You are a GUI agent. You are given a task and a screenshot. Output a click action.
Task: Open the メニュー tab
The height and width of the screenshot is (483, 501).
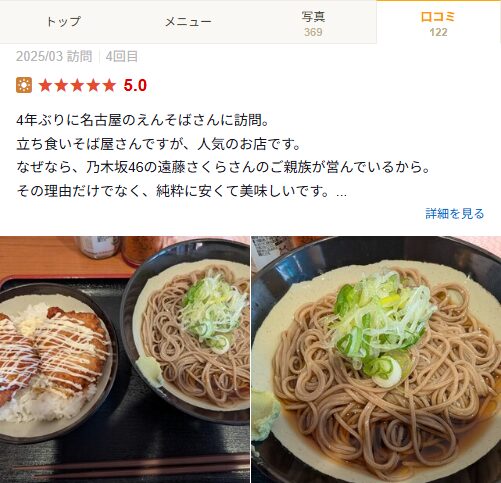tap(188, 22)
